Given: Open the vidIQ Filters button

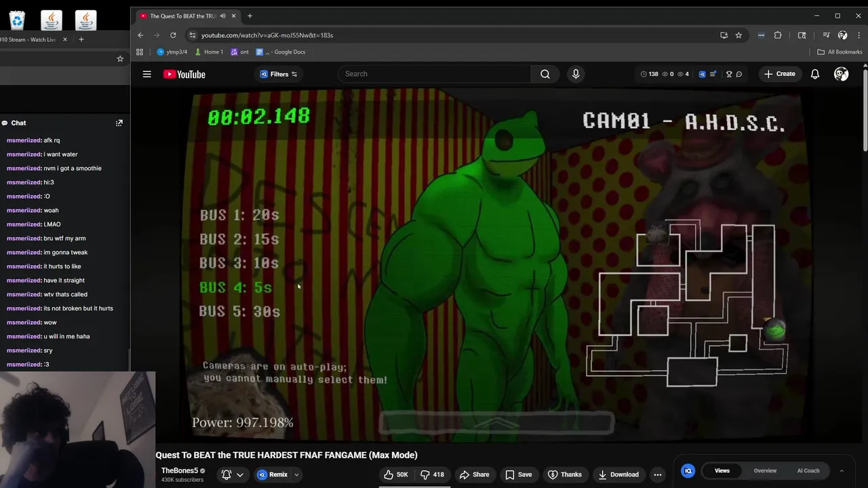Looking at the screenshot, I should [279, 74].
